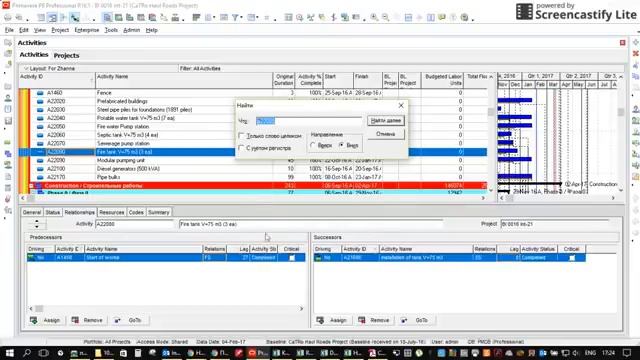Viewport: 640px width, 360px height.
Task: Click the Print icon in the toolbar
Action: click(x=8, y=18)
